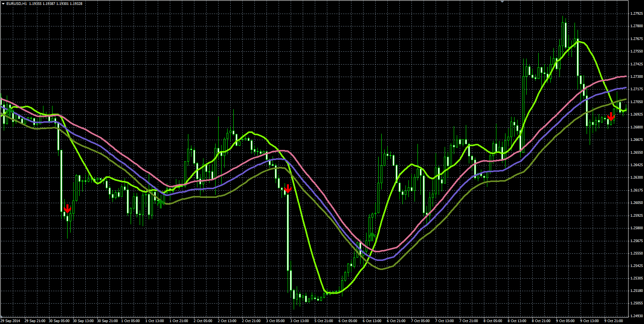Click the 1.25925 price scale label

[636, 216]
